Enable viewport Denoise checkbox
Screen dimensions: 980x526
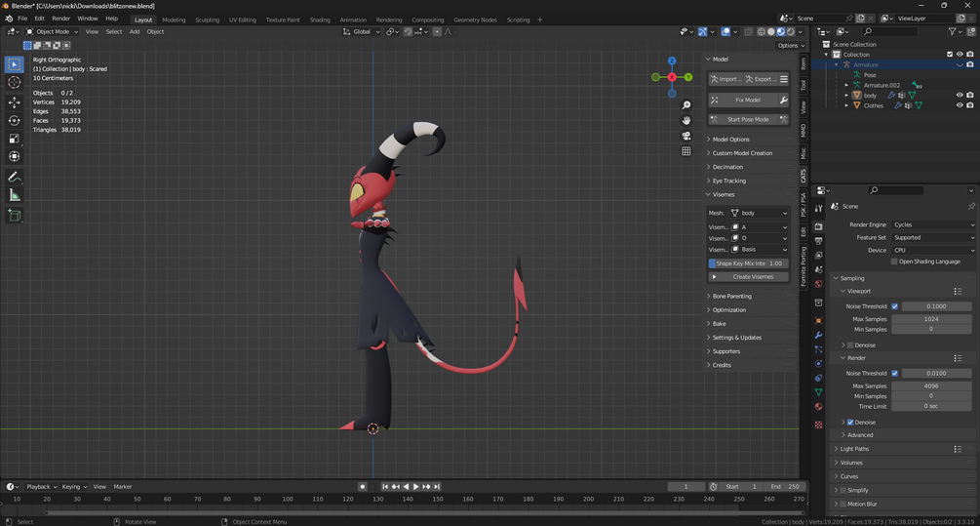[x=850, y=345]
